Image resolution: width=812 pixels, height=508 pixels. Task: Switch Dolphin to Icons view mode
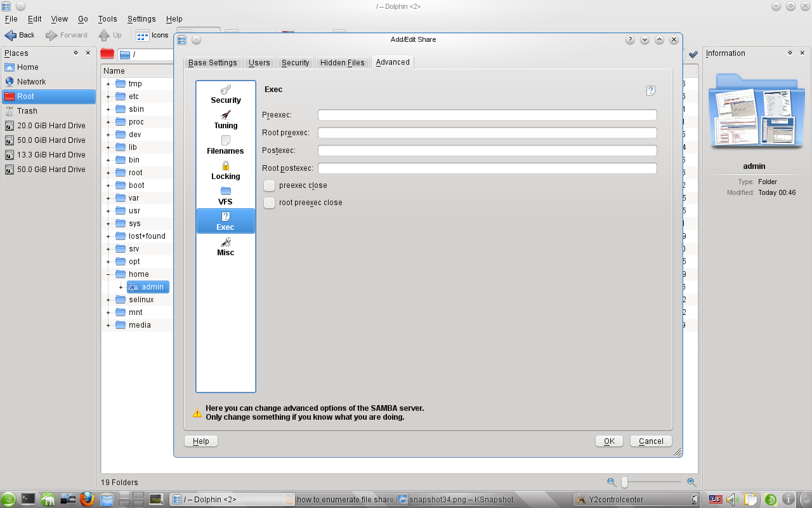point(152,35)
